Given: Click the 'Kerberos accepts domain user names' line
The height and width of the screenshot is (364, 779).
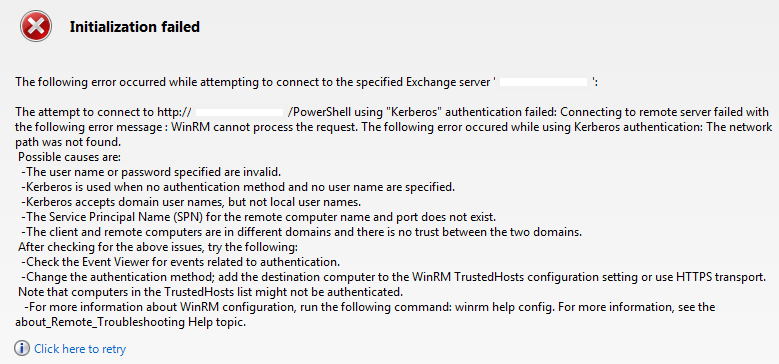Looking at the screenshot, I should (x=191, y=203).
